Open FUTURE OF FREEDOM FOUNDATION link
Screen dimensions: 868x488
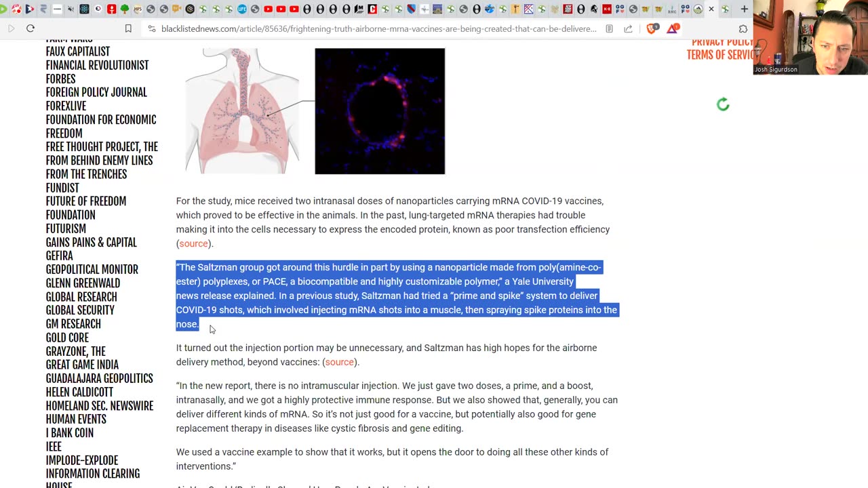85,208
